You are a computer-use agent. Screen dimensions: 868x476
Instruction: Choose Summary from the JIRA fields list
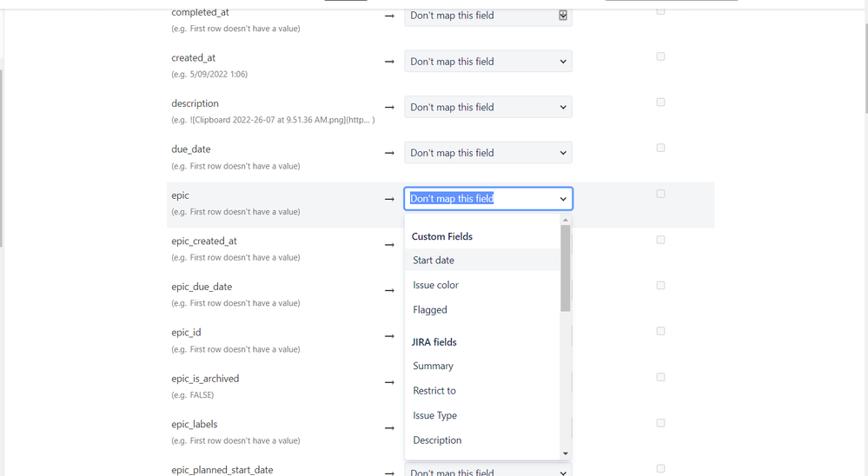tap(482, 366)
